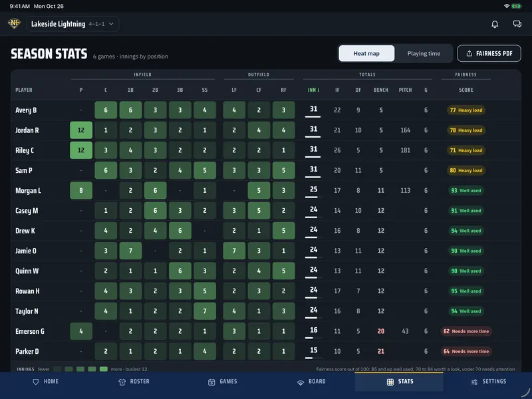Open Lakeside Lightning team dropdown
Viewport: 532px width, 399px height.
pyautogui.click(x=72, y=24)
